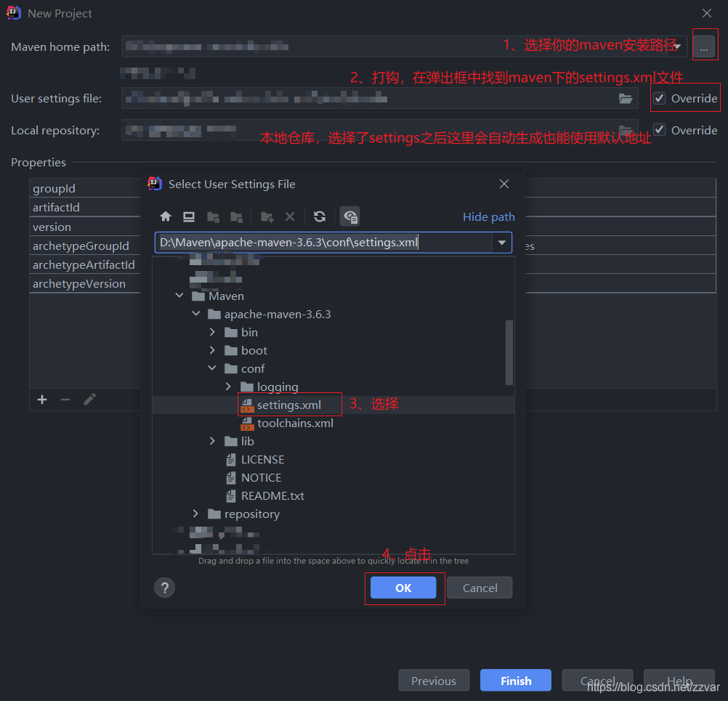Click into the file path input field

tap(323, 243)
